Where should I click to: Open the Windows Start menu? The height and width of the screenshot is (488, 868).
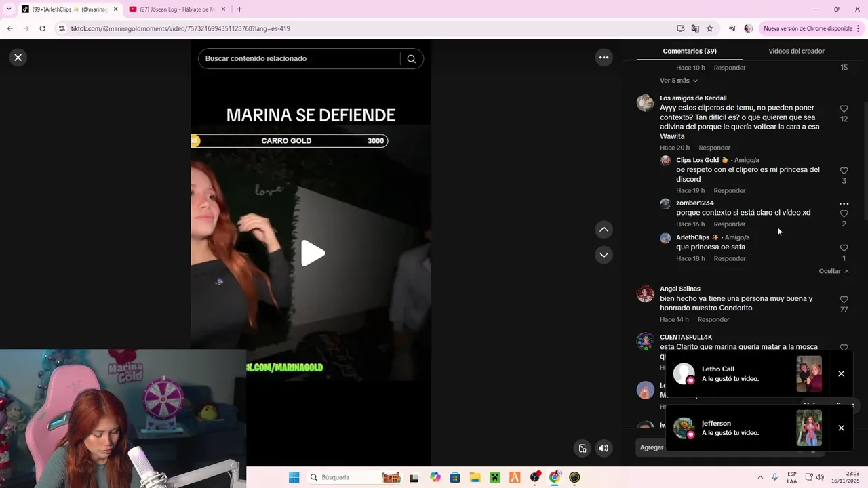(294, 477)
